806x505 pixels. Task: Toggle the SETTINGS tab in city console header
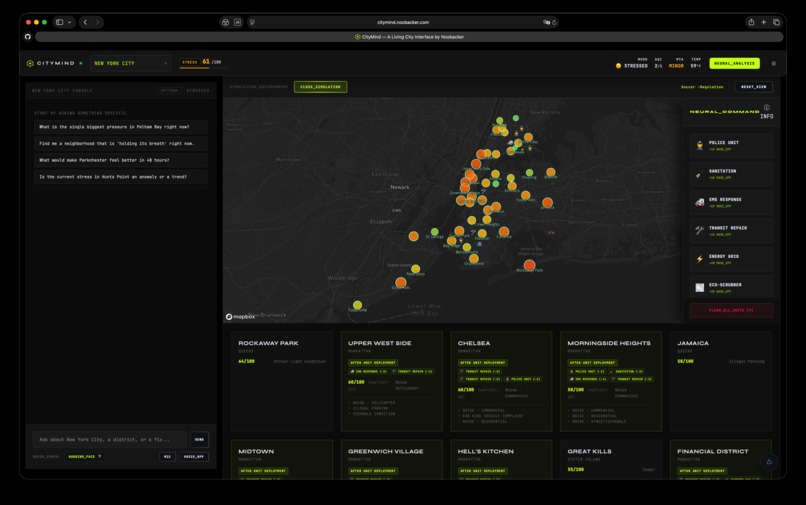[169, 91]
